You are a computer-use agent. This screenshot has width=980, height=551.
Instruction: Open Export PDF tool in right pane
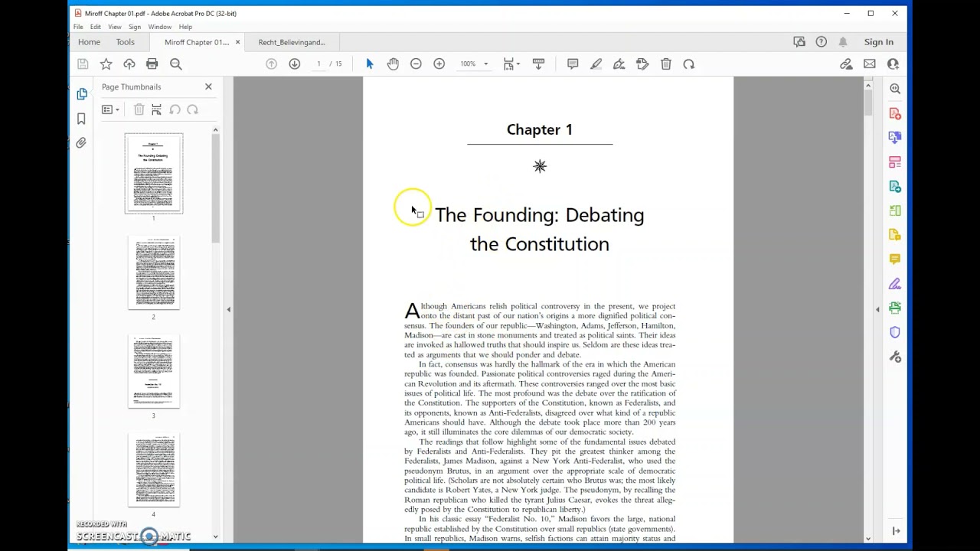click(x=895, y=138)
